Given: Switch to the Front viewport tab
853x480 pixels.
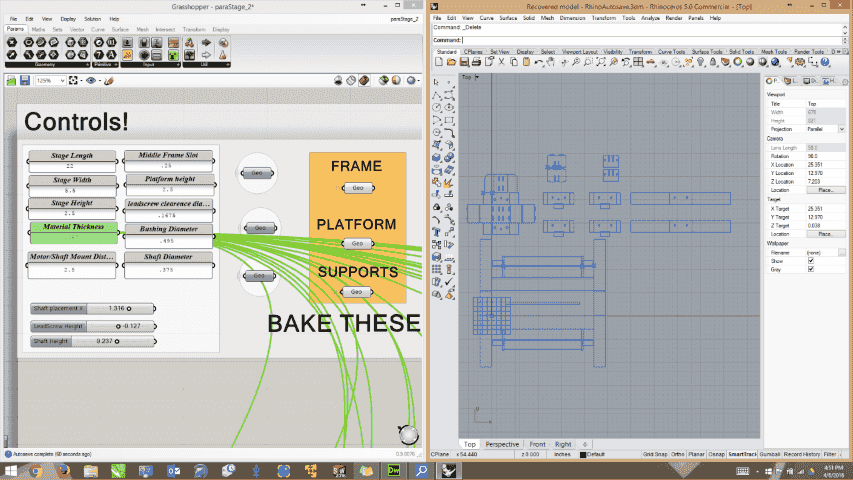Looking at the screenshot, I should (537, 444).
